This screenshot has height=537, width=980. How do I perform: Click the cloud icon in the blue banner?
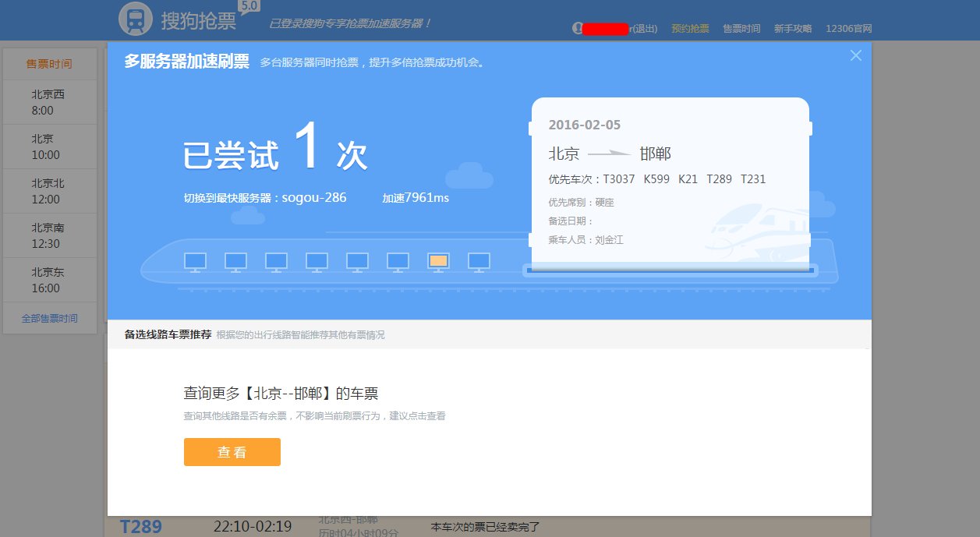[468, 177]
